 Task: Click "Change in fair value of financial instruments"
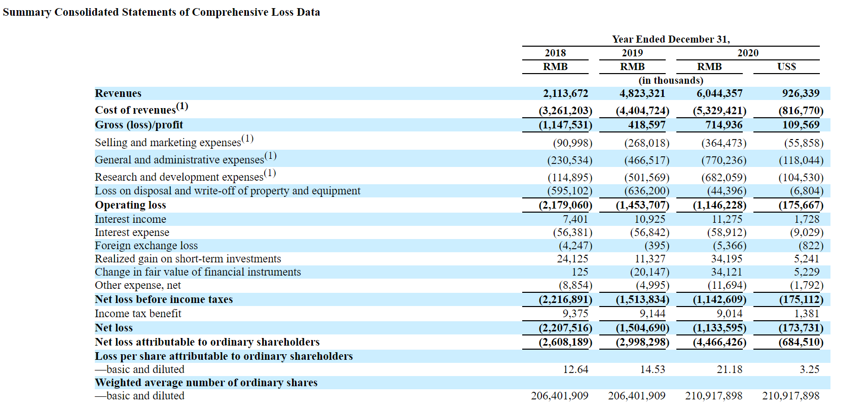coord(198,272)
